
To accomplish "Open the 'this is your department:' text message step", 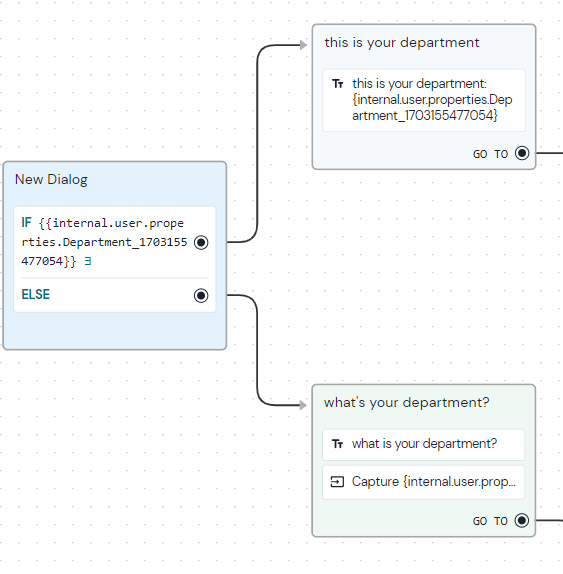I will [424, 100].
